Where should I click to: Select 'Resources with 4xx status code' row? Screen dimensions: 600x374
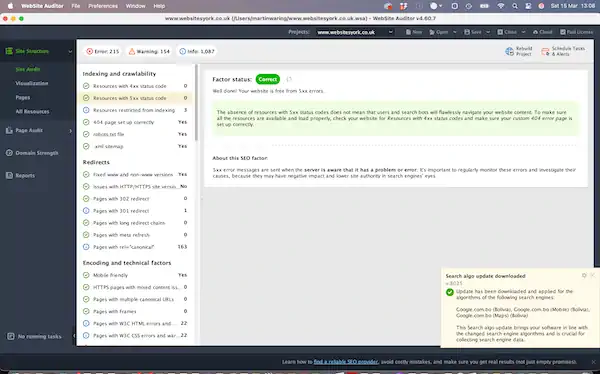135,86
